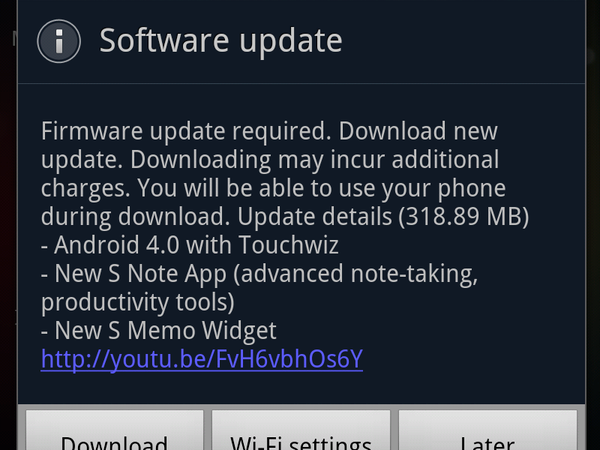Postpone the update with Later
The width and height of the screenshot is (600, 450).
tap(488, 430)
